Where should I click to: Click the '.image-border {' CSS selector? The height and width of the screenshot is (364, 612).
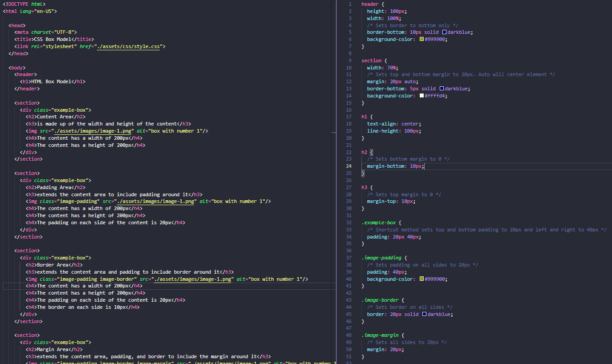pyautogui.click(x=382, y=300)
